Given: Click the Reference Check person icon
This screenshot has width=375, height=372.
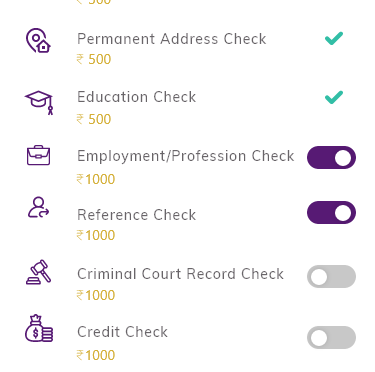Looking at the screenshot, I should [x=38, y=207].
